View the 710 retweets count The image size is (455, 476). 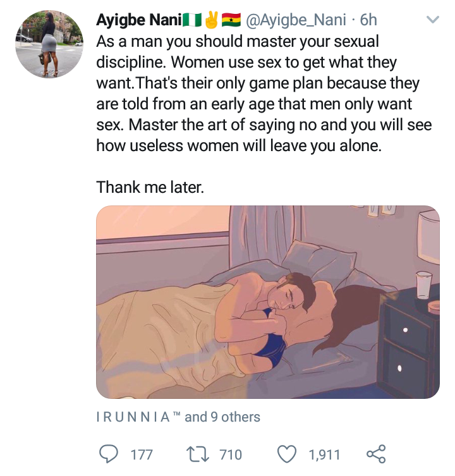click(231, 455)
